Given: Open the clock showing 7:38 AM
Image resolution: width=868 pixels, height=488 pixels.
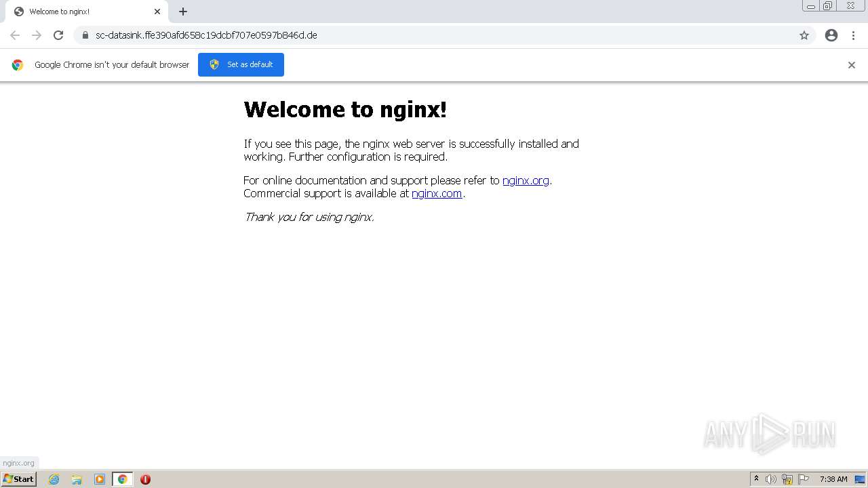Looking at the screenshot, I should (833, 479).
